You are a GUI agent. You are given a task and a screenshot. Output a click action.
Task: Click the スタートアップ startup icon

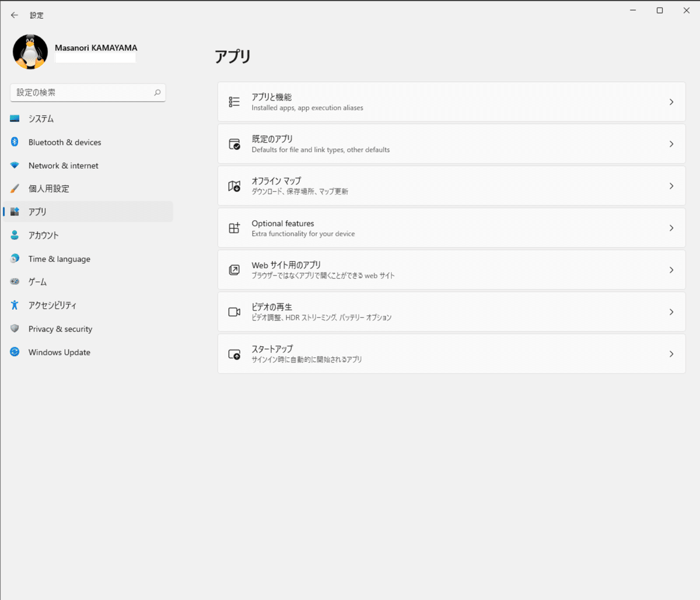pyautogui.click(x=234, y=354)
